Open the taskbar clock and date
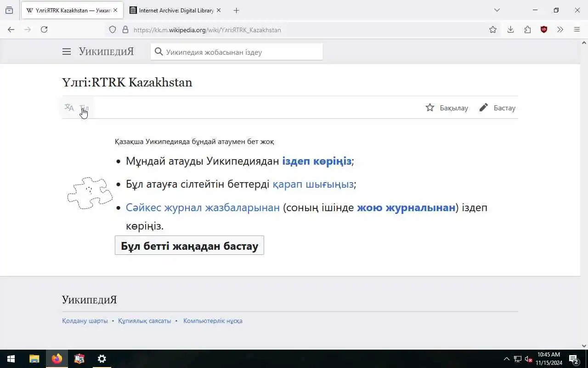The width and height of the screenshot is (588, 368). point(548,359)
